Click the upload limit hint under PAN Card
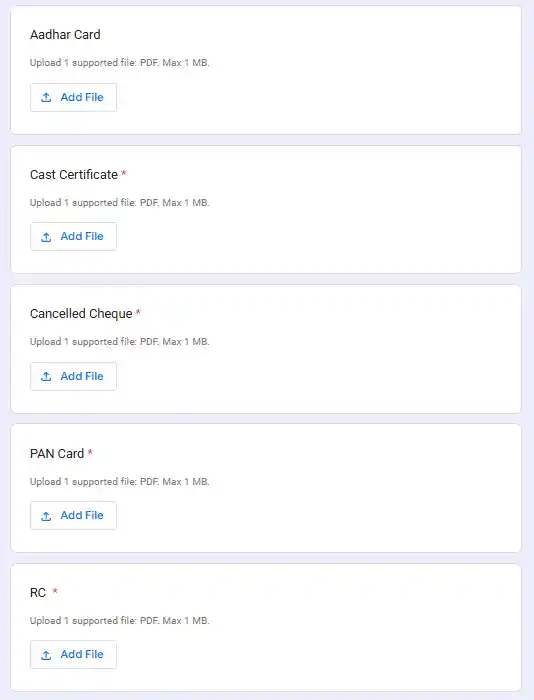 pyautogui.click(x=120, y=482)
